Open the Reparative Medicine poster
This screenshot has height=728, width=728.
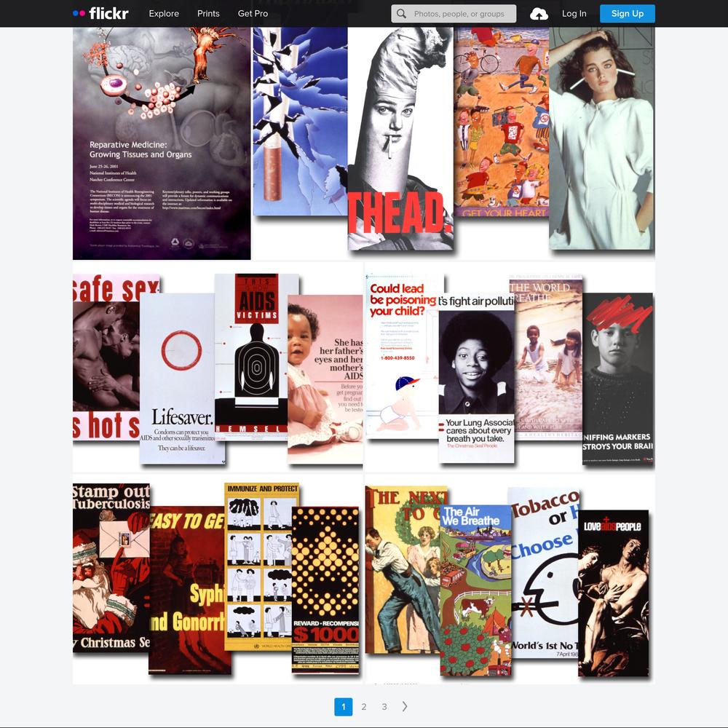pos(162,143)
